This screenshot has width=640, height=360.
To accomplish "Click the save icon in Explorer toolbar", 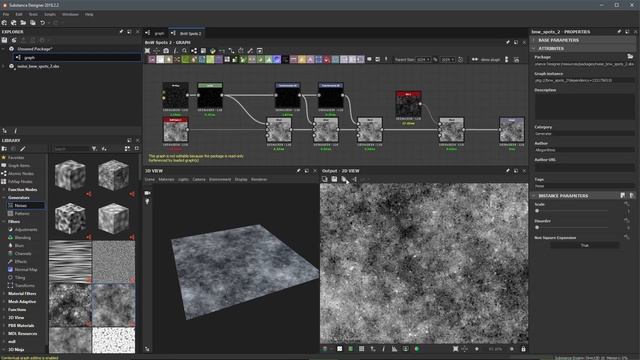I will coord(4,40).
